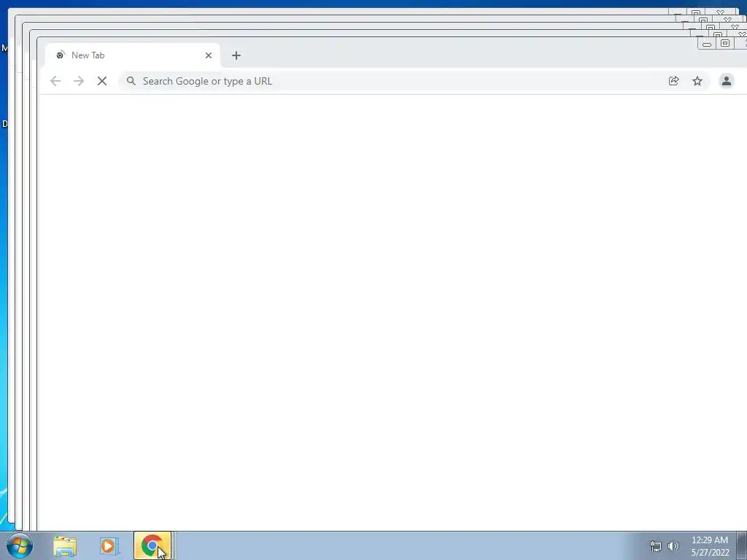
Task: Close the New Tab tab
Action: tap(208, 55)
